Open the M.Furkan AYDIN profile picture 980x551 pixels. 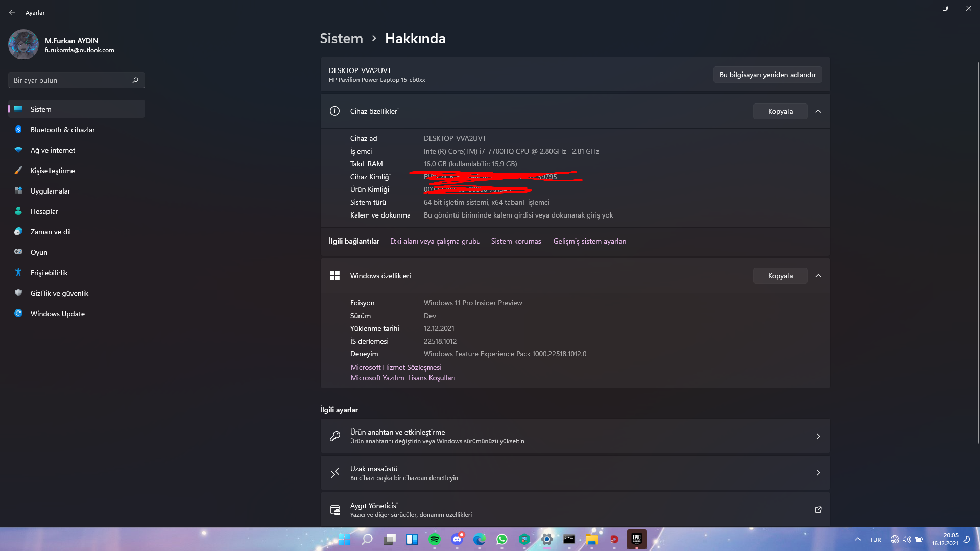coord(23,44)
